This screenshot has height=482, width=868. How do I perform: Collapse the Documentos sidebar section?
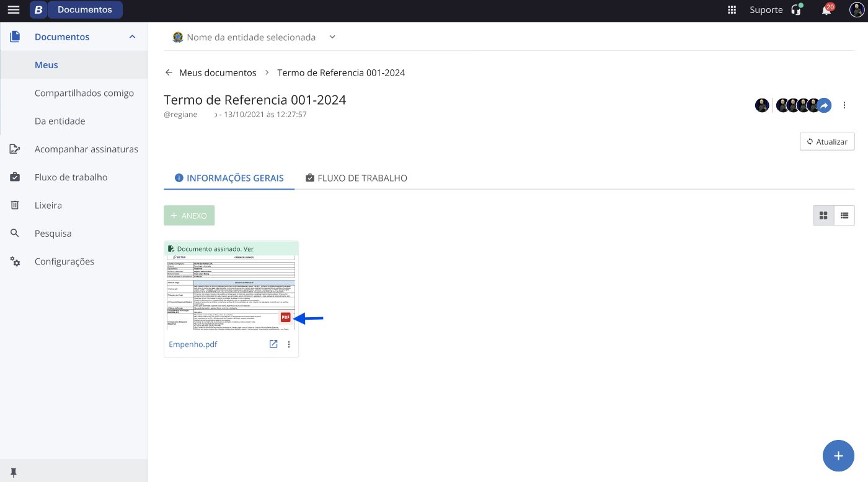pyautogui.click(x=132, y=37)
